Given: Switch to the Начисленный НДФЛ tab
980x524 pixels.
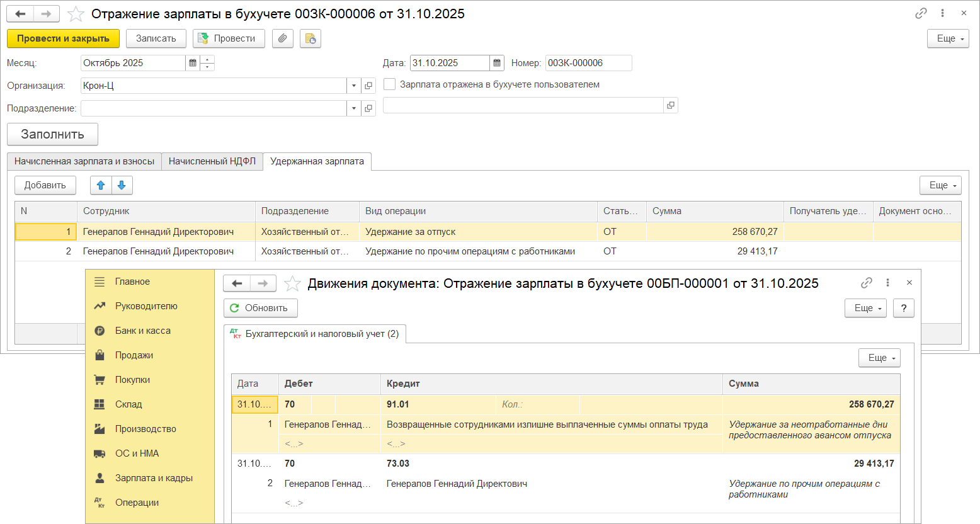Looking at the screenshot, I should tap(212, 161).
